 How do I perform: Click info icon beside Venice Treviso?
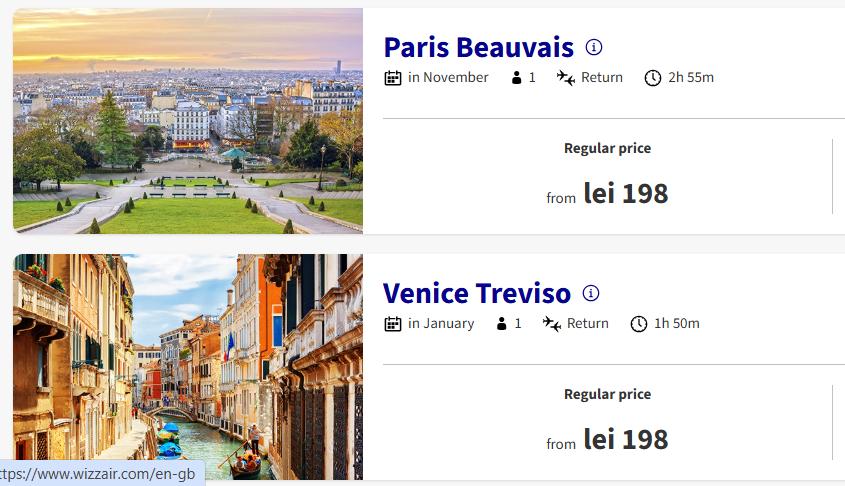click(591, 293)
